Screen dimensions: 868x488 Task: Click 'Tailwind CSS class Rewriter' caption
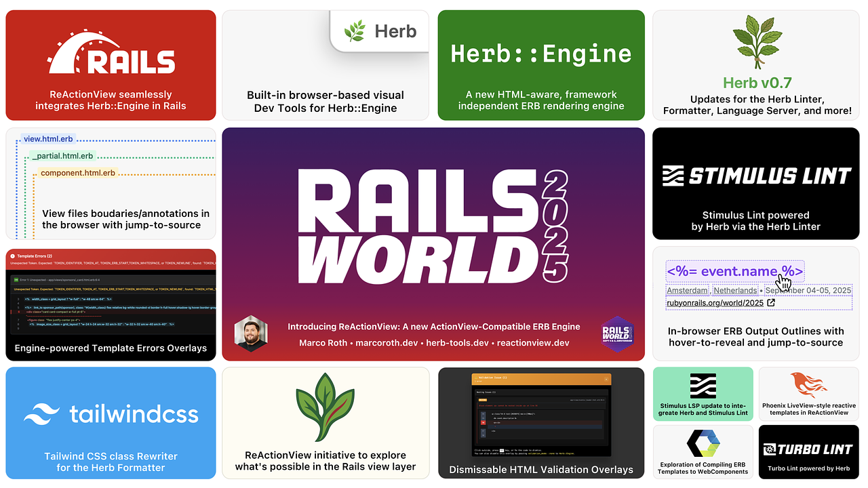(111, 462)
